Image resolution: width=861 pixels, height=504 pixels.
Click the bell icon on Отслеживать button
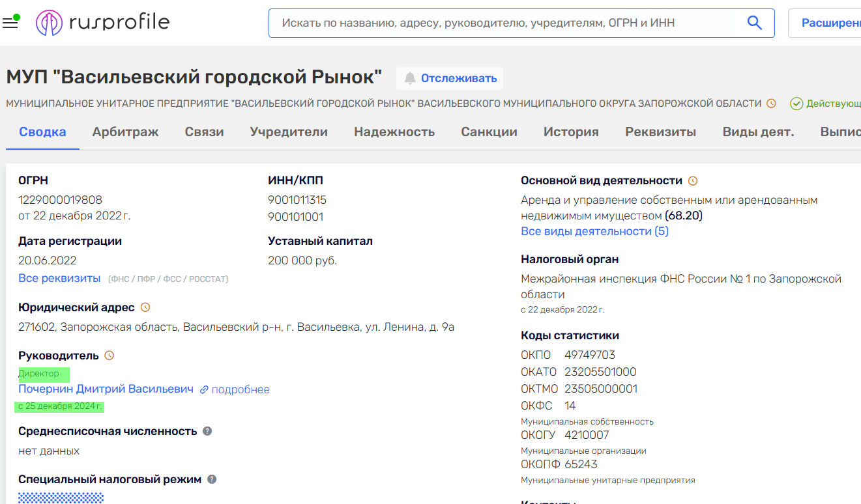tap(410, 78)
